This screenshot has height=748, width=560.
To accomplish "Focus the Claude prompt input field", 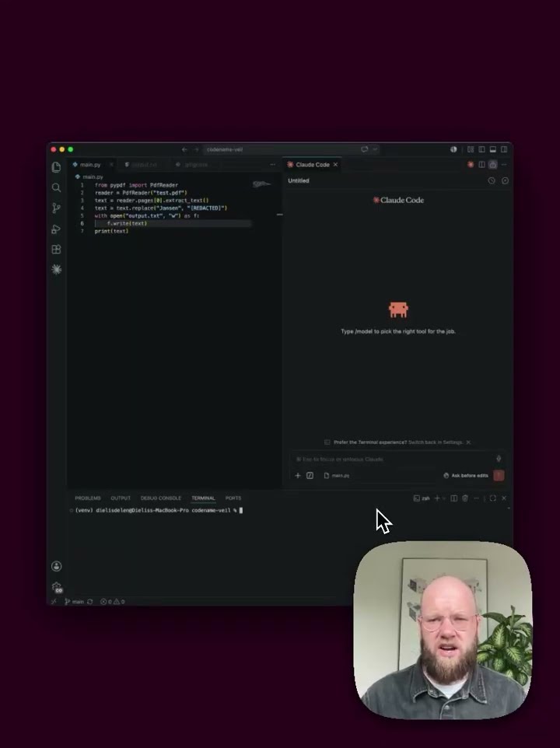I will click(391, 459).
